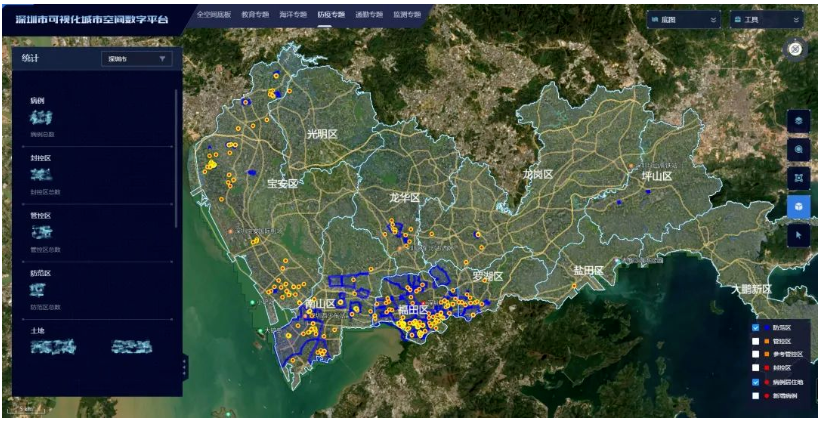Click the 龙岗区 district label on the map
The height and width of the screenshot is (422, 819).
click(x=537, y=174)
